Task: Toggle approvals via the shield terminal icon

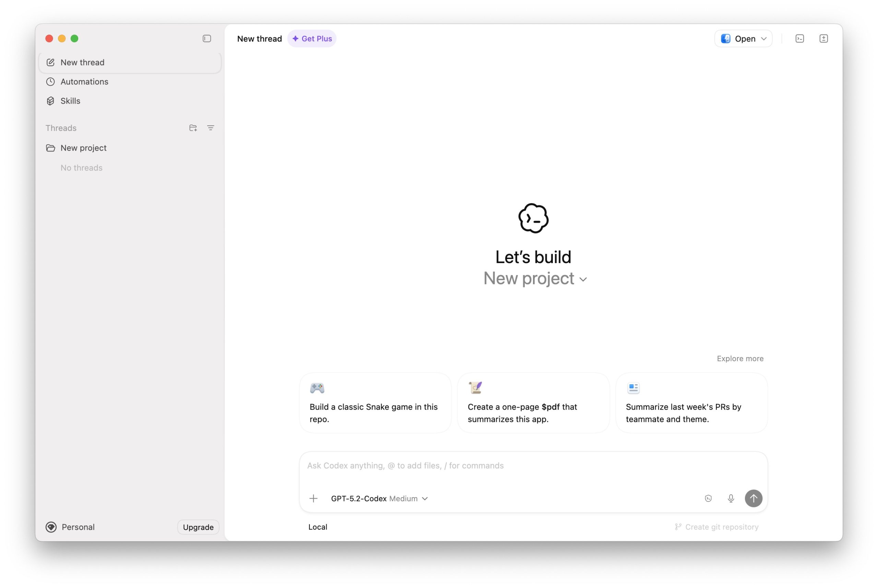Action: (x=708, y=498)
